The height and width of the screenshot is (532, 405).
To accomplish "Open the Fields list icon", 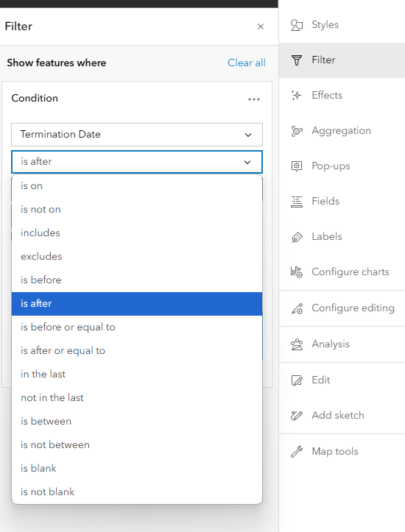I will click(x=296, y=202).
